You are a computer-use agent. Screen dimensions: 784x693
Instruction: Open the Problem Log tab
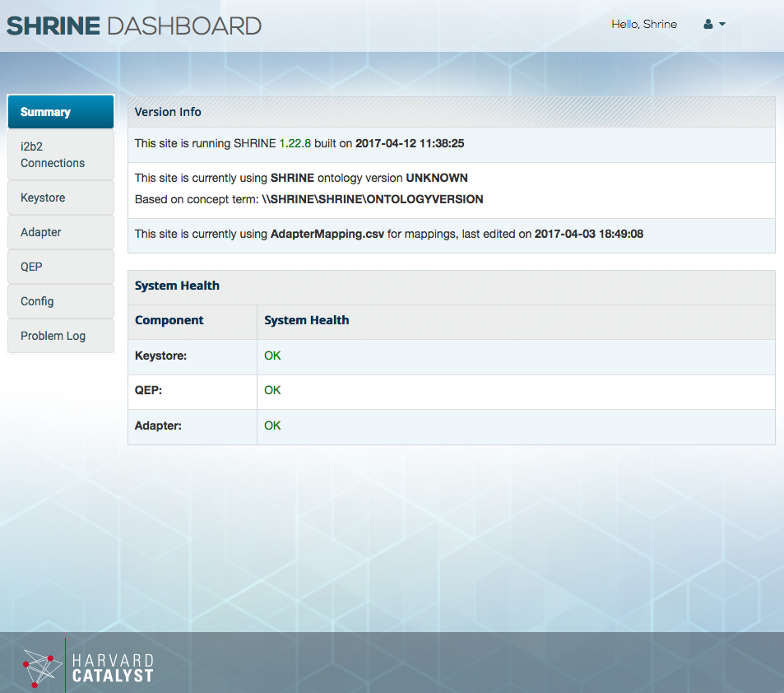61,336
